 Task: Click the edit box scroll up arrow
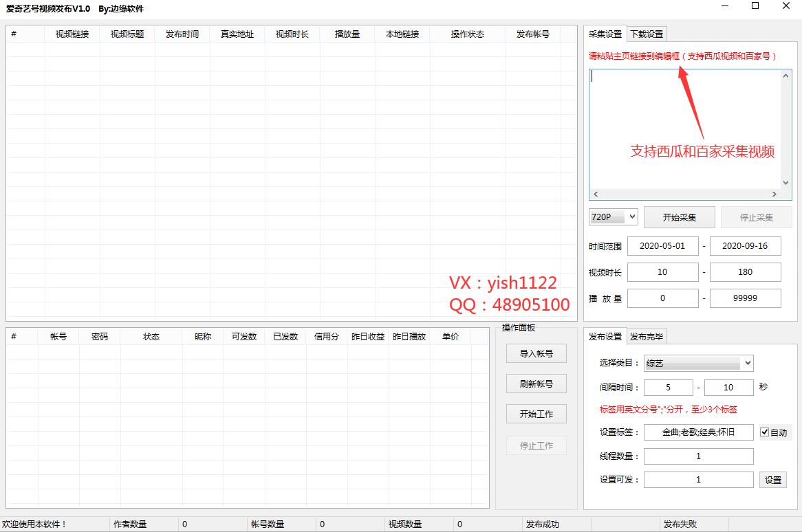[785, 76]
